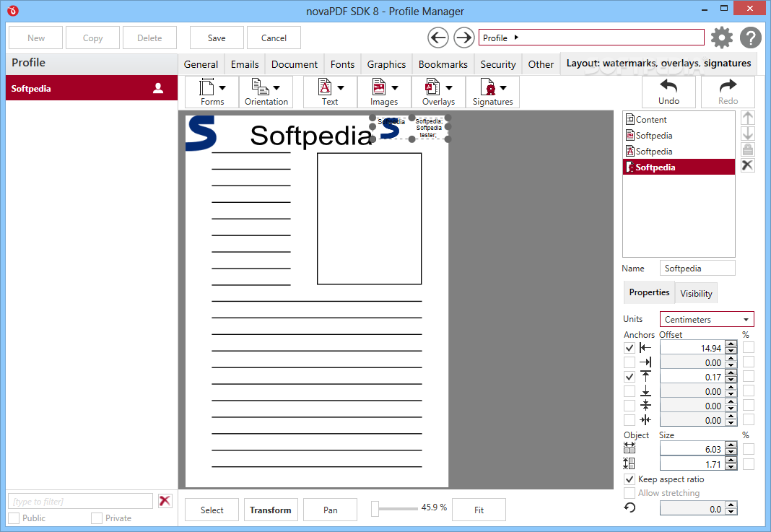This screenshot has width=771, height=532.
Task: Expand the Text dropdown arrow
Action: [341, 88]
